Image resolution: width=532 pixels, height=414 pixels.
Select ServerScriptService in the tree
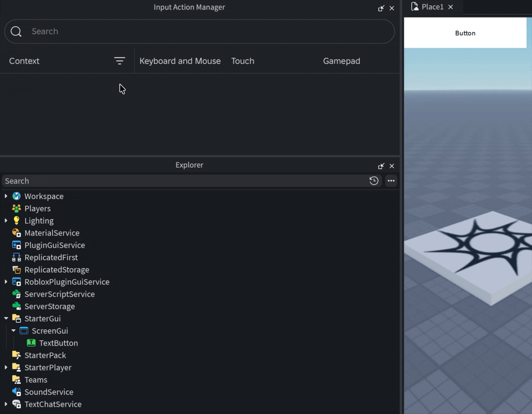[59, 294]
